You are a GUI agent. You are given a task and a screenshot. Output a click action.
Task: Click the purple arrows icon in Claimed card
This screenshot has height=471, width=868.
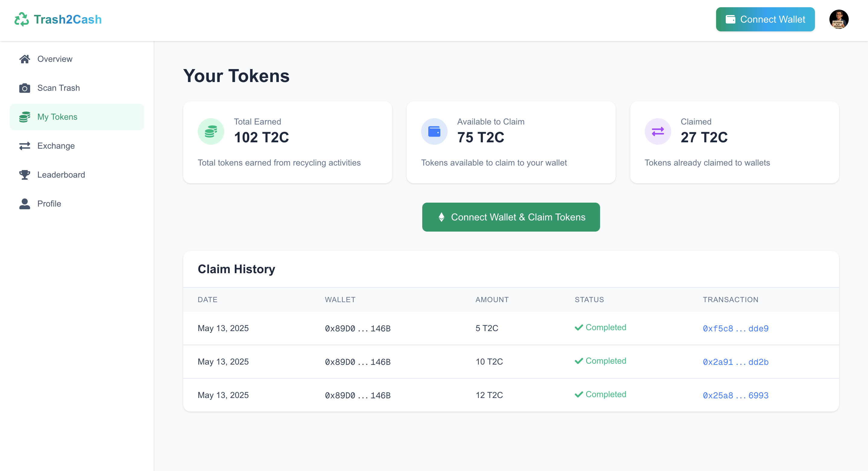[657, 131]
